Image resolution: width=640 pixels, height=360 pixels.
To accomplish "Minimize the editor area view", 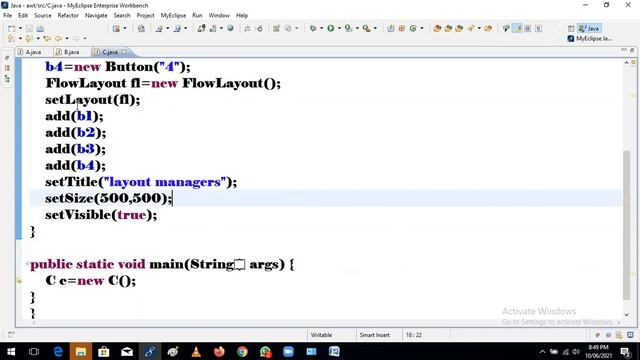I will pyautogui.click(x=624, y=50).
